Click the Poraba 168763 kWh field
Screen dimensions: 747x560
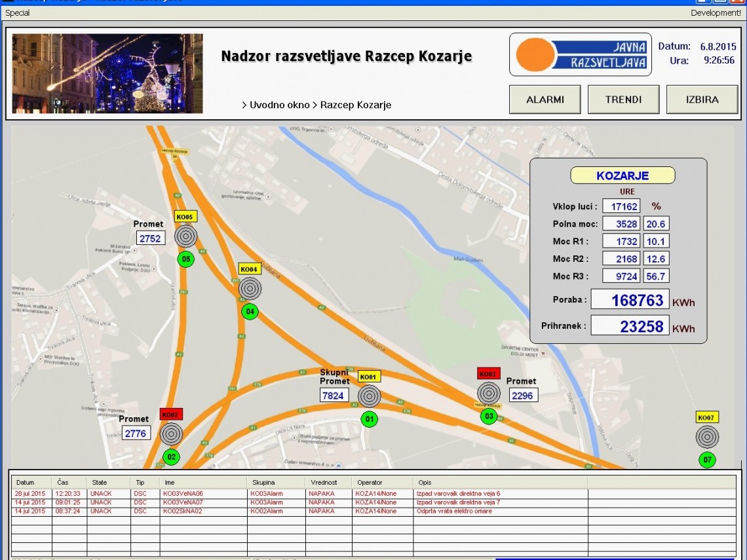(x=630, y=300)
